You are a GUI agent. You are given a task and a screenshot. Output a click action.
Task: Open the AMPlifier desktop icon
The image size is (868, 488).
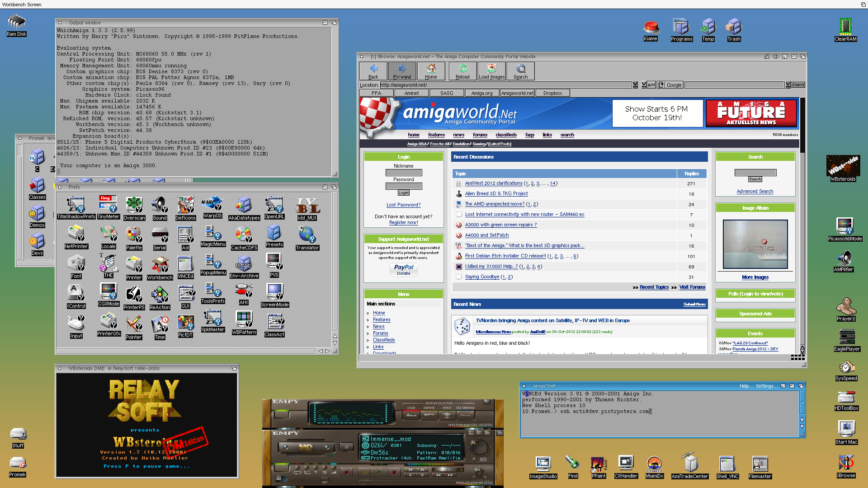(844, 261)
